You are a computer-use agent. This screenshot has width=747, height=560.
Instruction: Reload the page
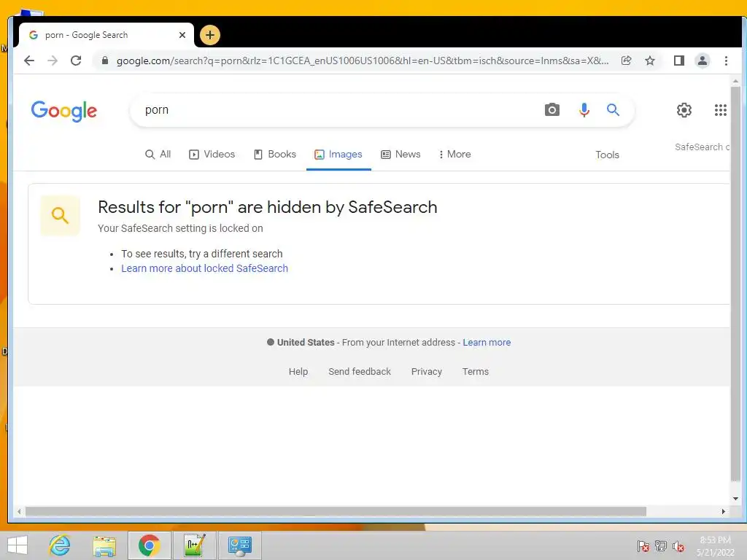click(76, 61)
